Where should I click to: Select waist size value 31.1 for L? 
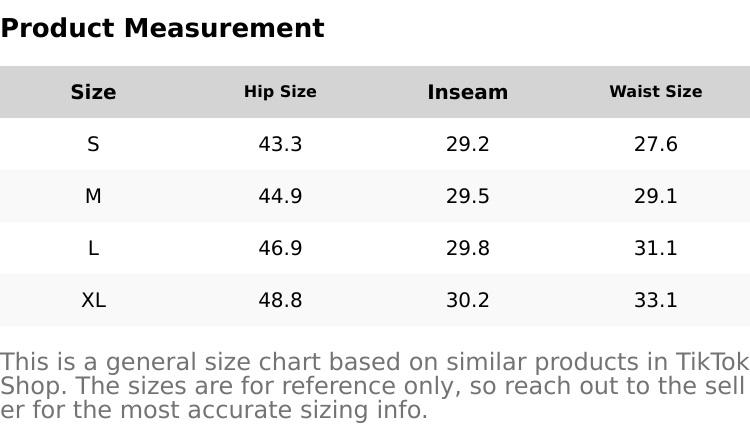(655, 248)
